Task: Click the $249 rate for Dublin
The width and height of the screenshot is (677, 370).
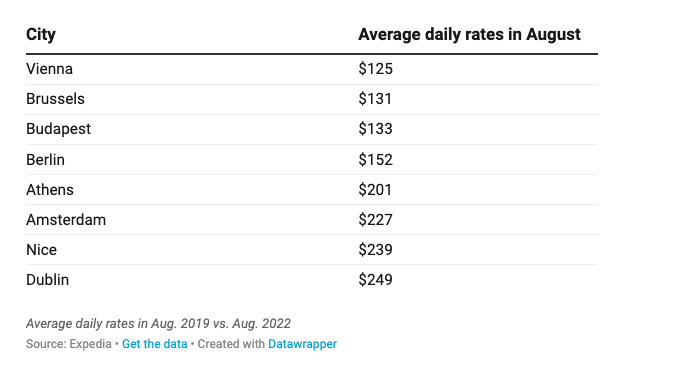Action: click(375, 280)
